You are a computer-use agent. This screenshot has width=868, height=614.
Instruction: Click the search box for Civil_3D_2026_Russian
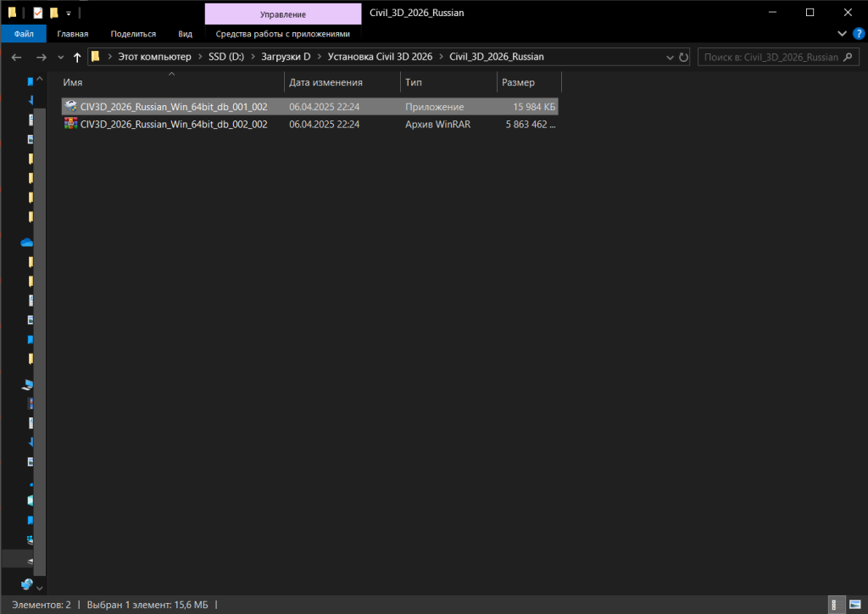click(x=770, y=57)
